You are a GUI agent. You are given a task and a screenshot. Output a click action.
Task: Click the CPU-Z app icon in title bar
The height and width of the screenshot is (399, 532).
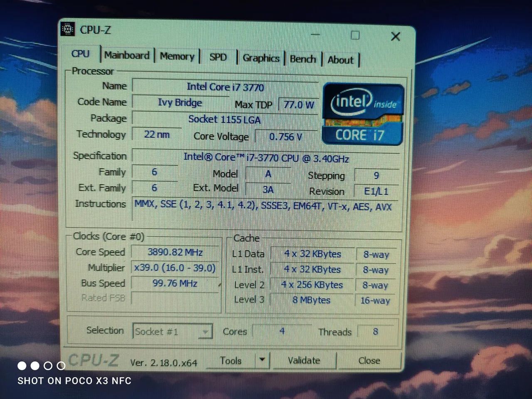point(68,29)
